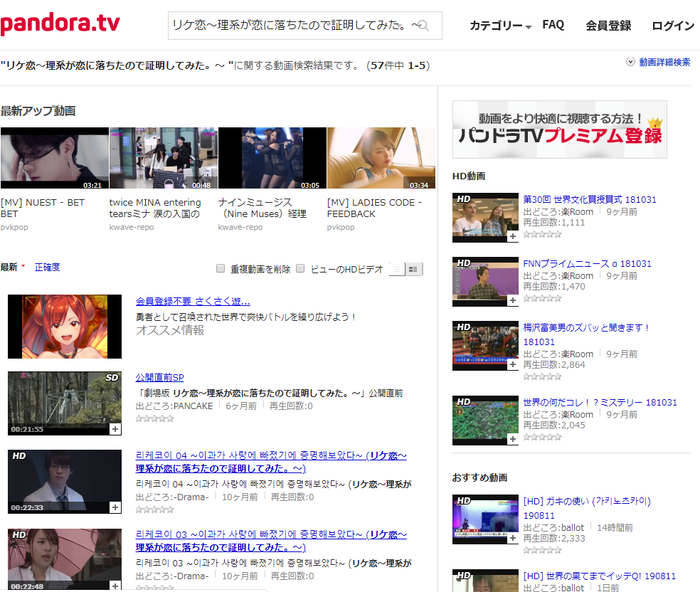The image size is (700, 592).
Task: Expand 動画詳細検索 advanced search
Action: point(659,62)
